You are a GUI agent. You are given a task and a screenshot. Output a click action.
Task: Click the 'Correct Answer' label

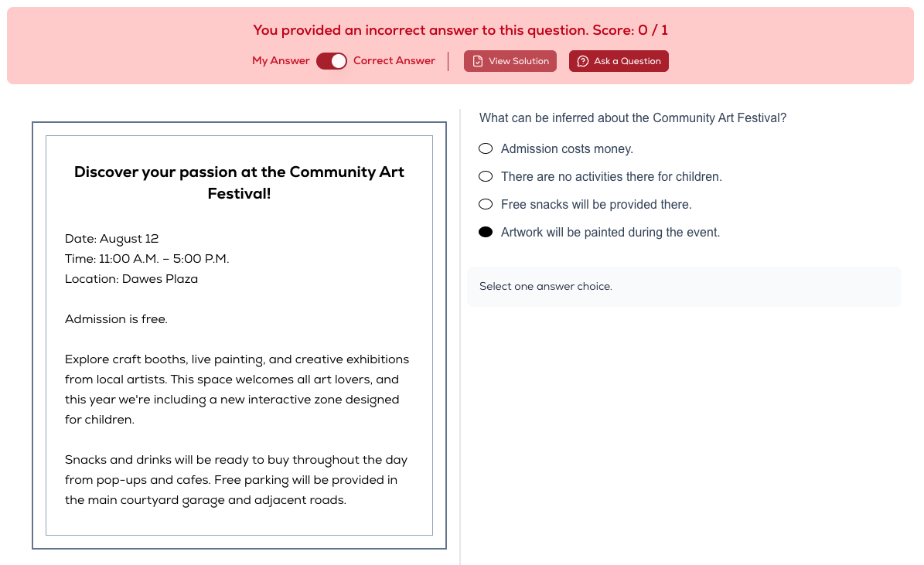point(394,61)
